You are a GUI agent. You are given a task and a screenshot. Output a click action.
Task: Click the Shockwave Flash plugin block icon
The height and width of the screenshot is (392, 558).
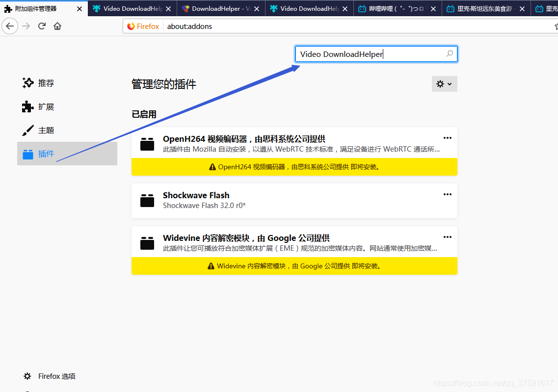(147, 201)
